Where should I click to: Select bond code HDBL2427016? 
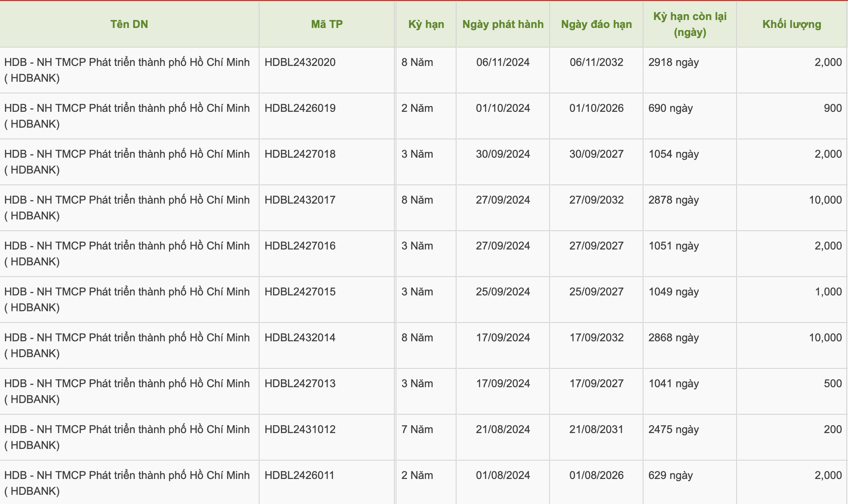(x=300, y=246)
